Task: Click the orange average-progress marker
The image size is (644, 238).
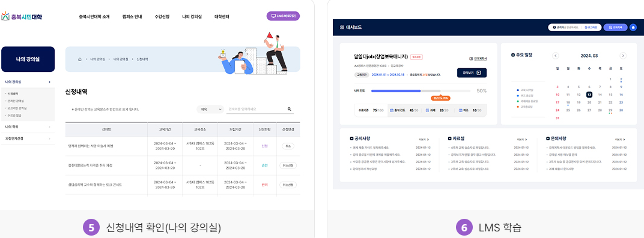Action: (x=440, y=98)
